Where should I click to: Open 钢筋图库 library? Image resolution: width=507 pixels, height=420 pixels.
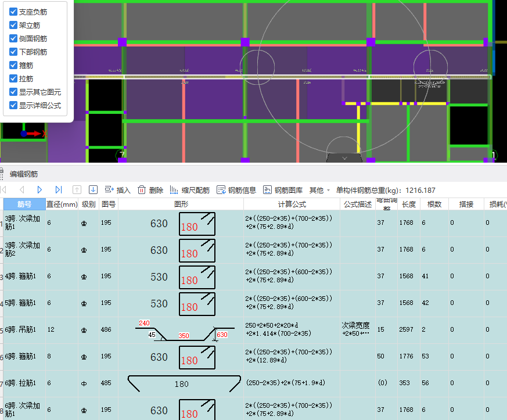click(283, 190)
